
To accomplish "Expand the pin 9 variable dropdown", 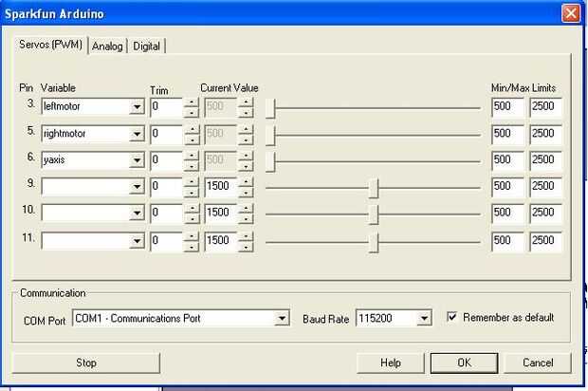I will tap(137, 187).
